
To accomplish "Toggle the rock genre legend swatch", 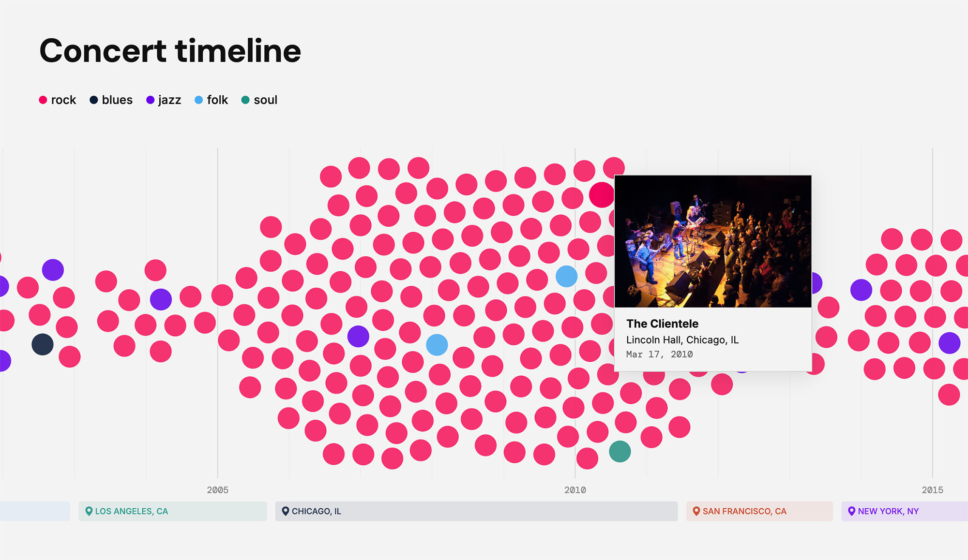I will 43,100.
